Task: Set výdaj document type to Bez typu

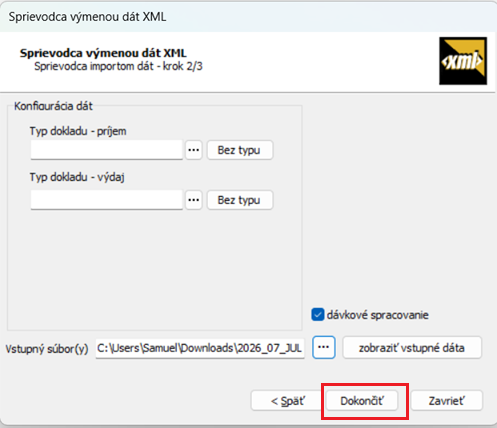Action: click(x=240, y=200)
